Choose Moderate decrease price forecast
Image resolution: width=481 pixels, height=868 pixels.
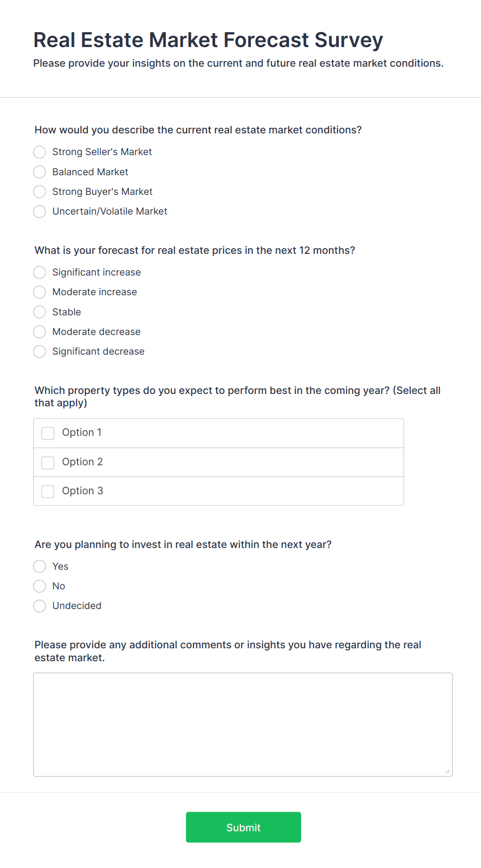(40, 332)
